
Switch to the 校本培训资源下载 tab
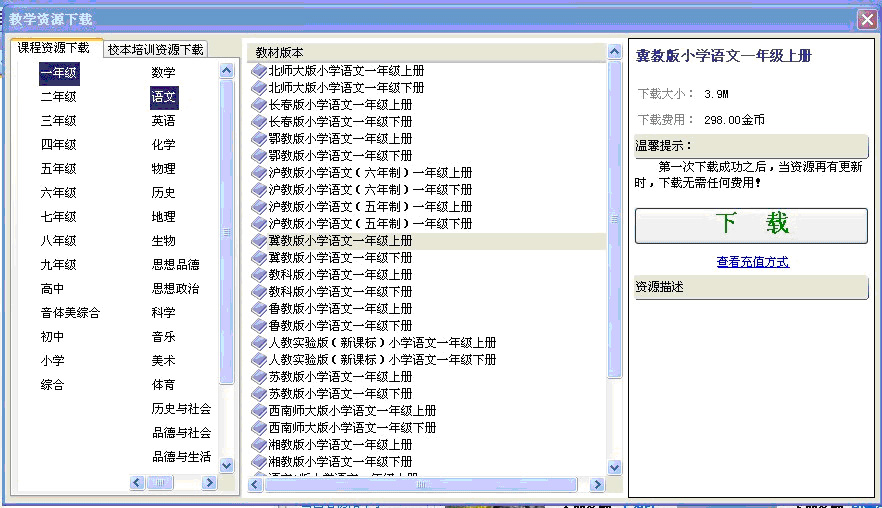point(155,49)
